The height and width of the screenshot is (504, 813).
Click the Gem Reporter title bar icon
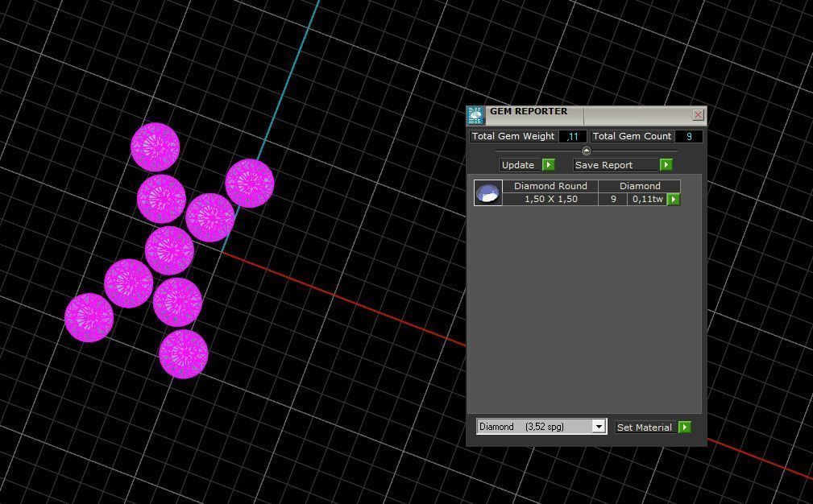pos(475,115)
